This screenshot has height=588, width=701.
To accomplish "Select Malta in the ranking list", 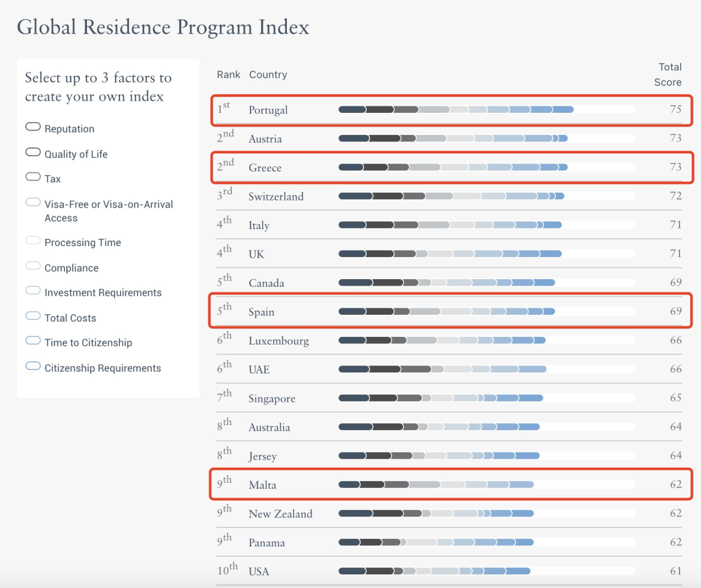I will click(262, 485).
